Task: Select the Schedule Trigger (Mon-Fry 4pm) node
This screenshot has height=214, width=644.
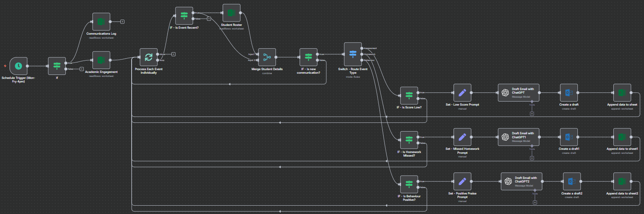Action: click(18, 66)
